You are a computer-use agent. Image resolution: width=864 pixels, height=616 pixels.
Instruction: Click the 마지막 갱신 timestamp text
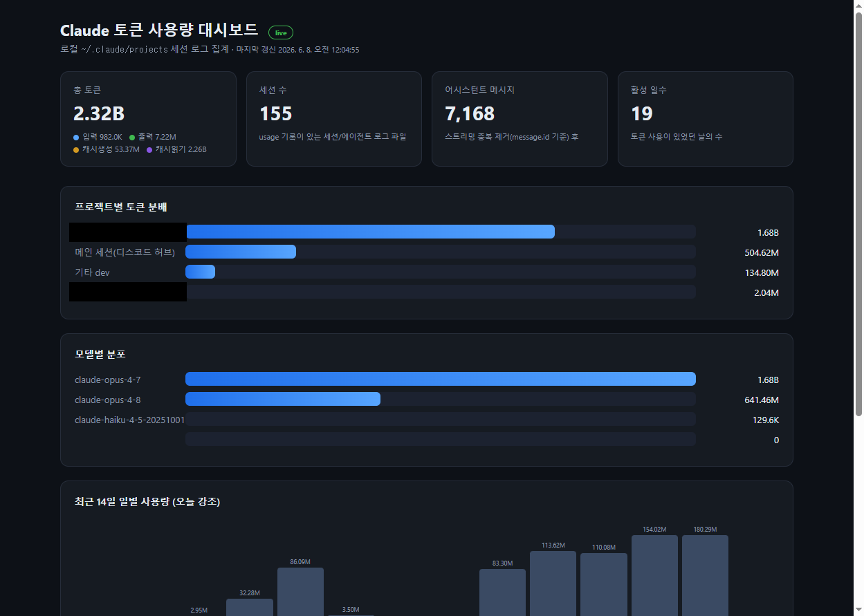click(x=297, y=50)
